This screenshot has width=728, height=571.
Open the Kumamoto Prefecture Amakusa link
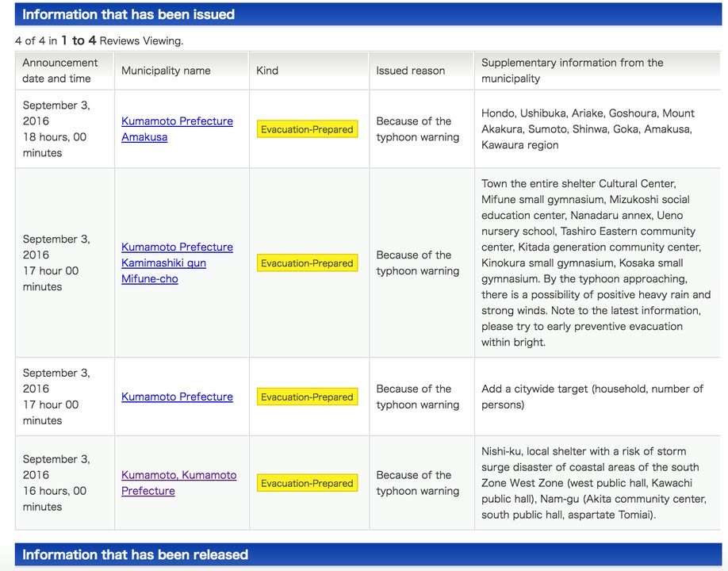coord(177,128)
